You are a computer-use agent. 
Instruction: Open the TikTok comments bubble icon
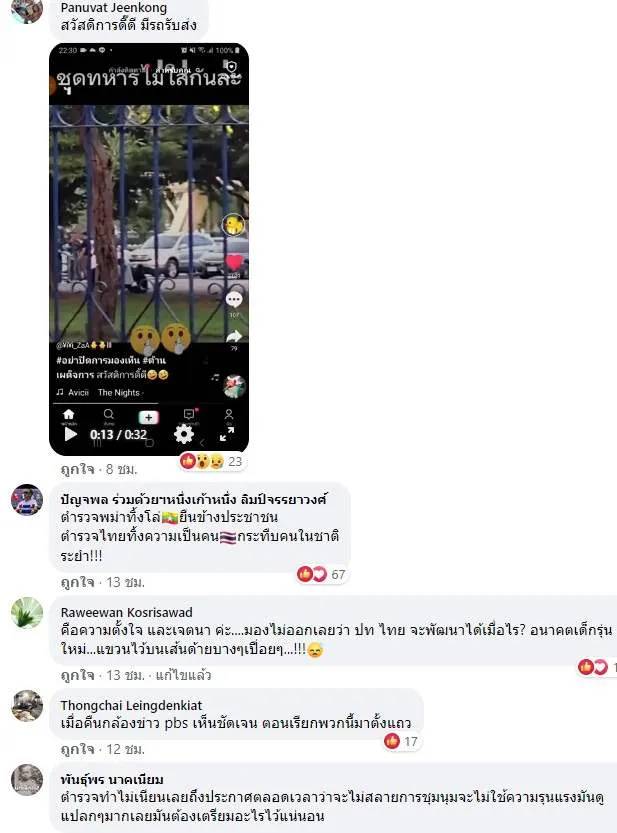(x=234, y=300)
